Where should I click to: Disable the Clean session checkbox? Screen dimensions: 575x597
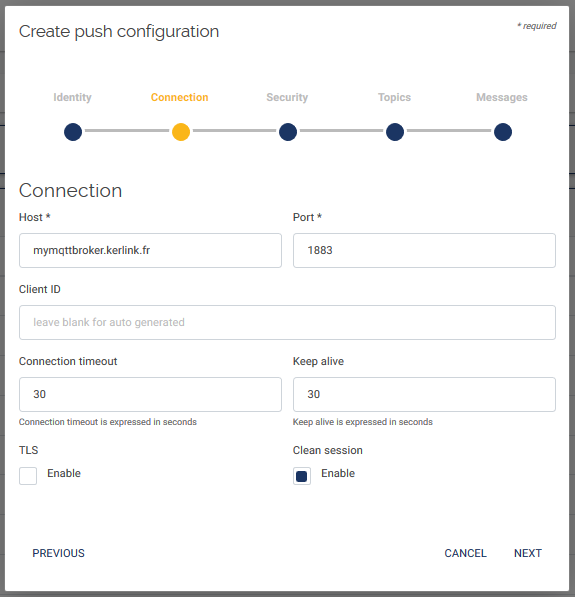point(302,476)
